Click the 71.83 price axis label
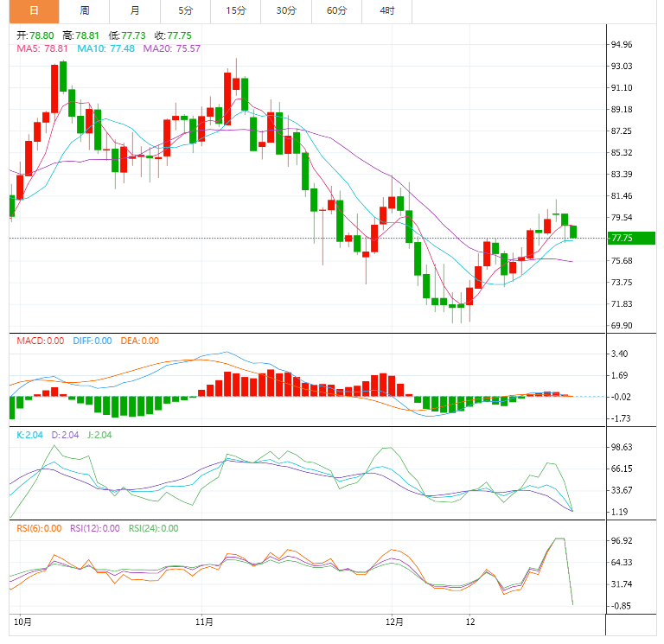Image resolution: width=664 pixels, height=644 pixels. [x=622, y=303]
